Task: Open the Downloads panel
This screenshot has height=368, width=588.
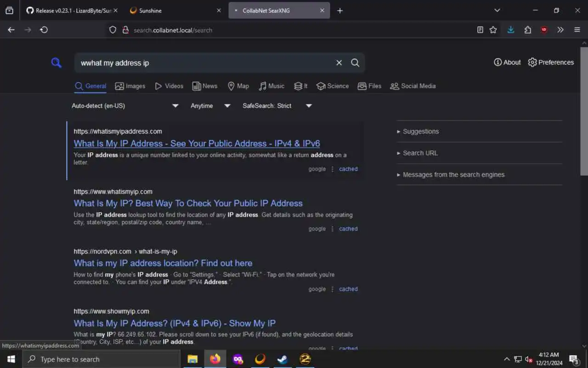Action: (511, 30)
